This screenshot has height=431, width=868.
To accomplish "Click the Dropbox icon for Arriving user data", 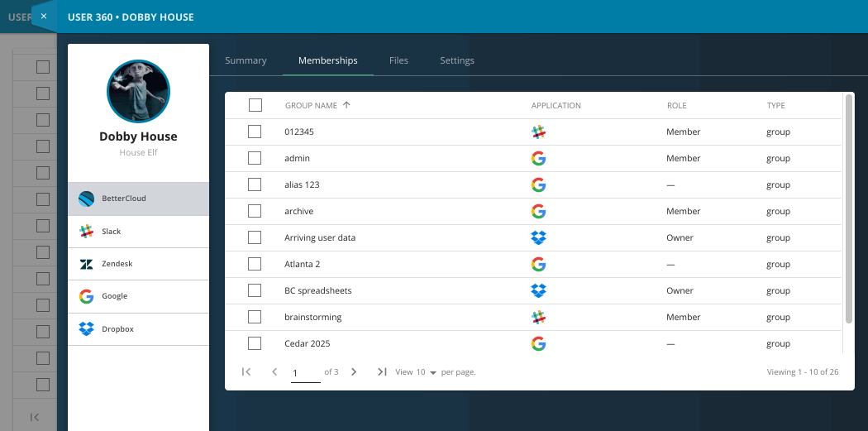I will coord(538,237).
